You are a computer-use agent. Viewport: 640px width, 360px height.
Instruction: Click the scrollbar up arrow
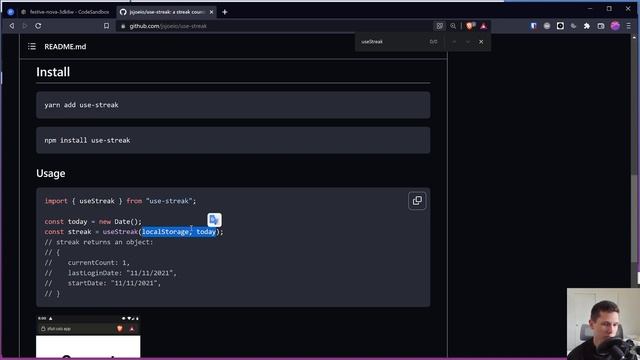tap(634, 37)
